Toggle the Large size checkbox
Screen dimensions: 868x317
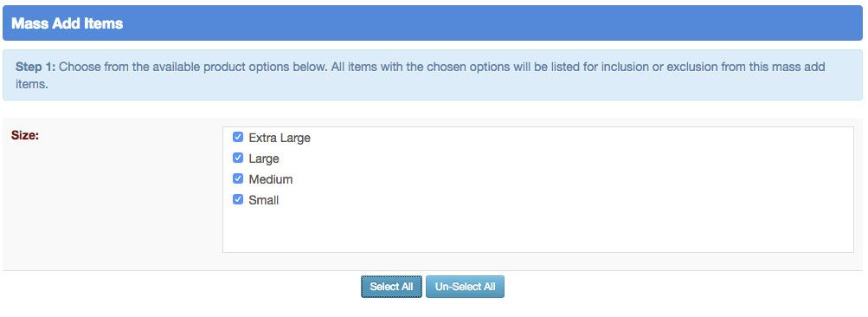click(x=238, y=158)
